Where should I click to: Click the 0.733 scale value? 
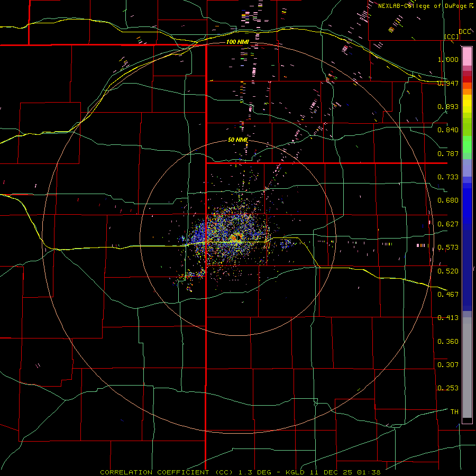[x=448, y=177]
